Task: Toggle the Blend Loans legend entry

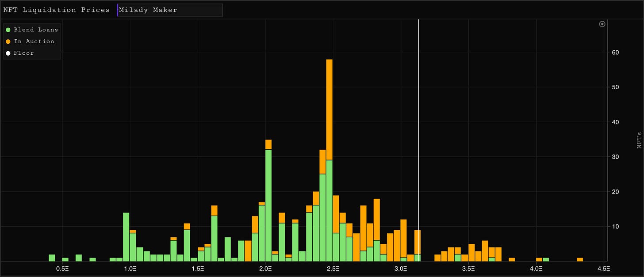Action: pyautogui.click(x=31, y=30)
